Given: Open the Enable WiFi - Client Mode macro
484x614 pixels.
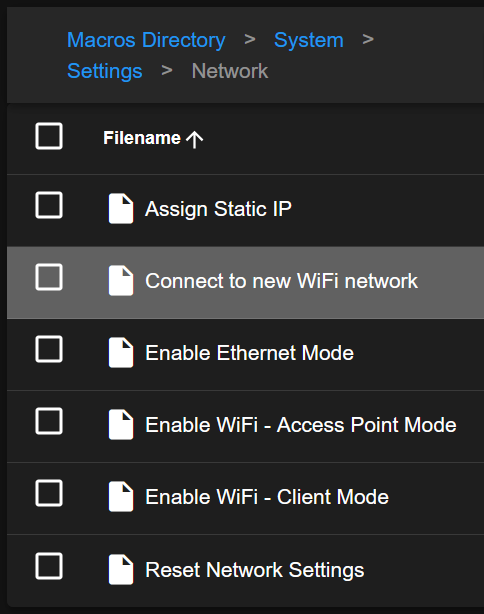Looking at the screenshot, I should (x=267, y=497).
